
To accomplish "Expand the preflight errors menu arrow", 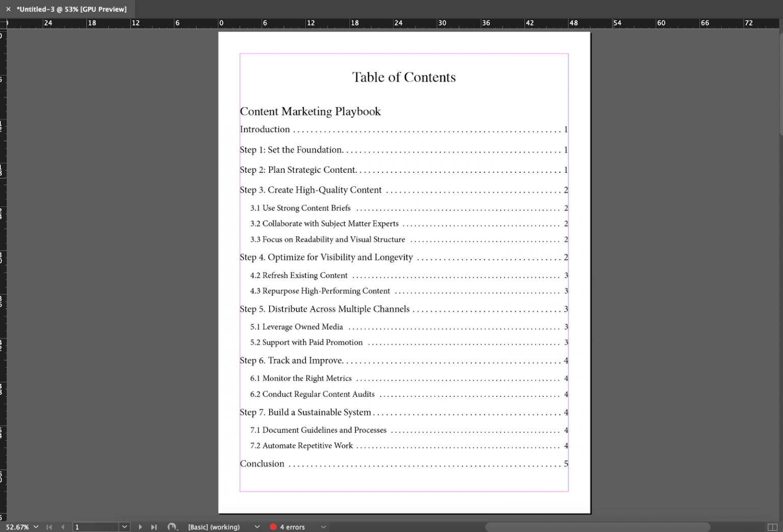I will [323, 527].
